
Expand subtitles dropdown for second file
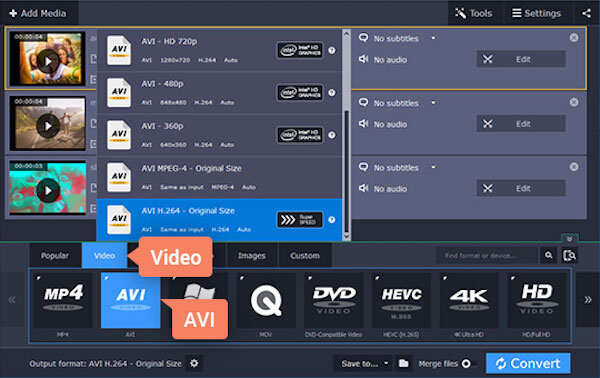pyautogui.click(x=433, y=103)
